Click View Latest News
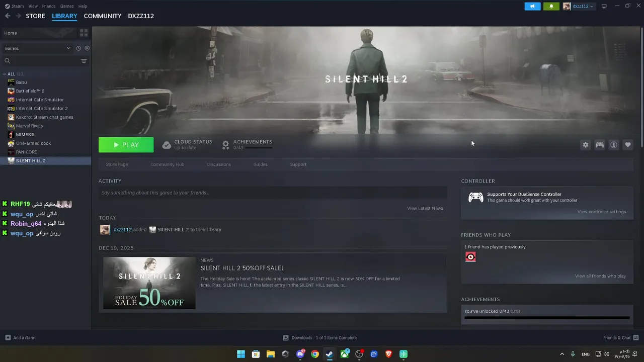 click(425, 208)
